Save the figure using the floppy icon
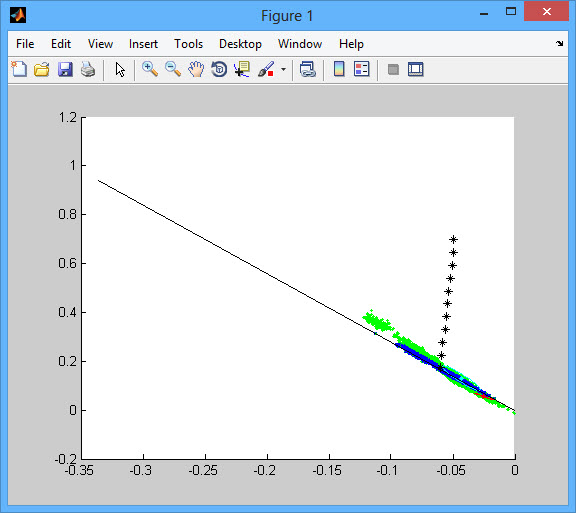 pyautogui.click(x=65, y=69)
